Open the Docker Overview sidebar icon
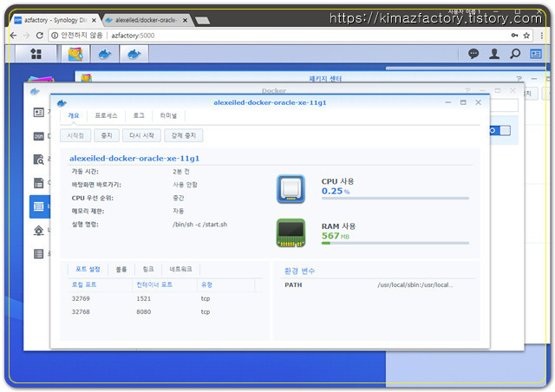 point(38,113)
